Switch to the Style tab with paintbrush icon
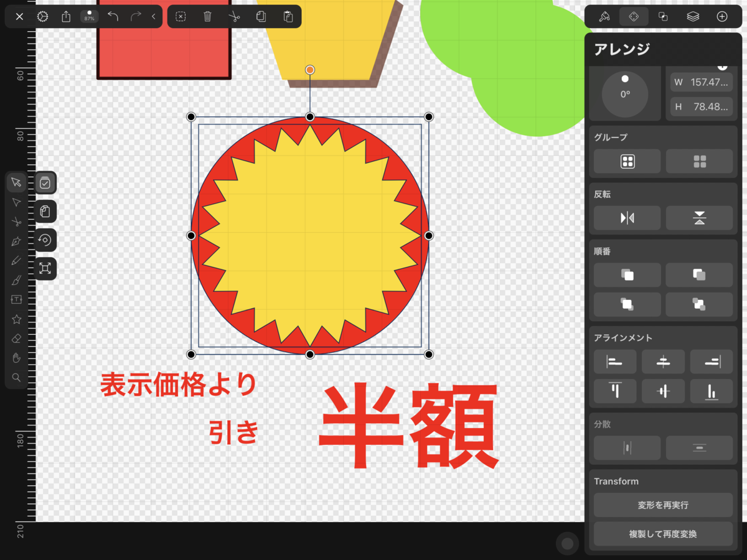The height and width of the screenshot is (560, 747). [603, 16]
